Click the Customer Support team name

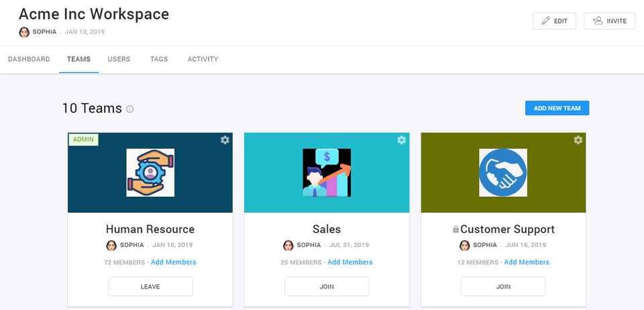[x=507, y=229]
